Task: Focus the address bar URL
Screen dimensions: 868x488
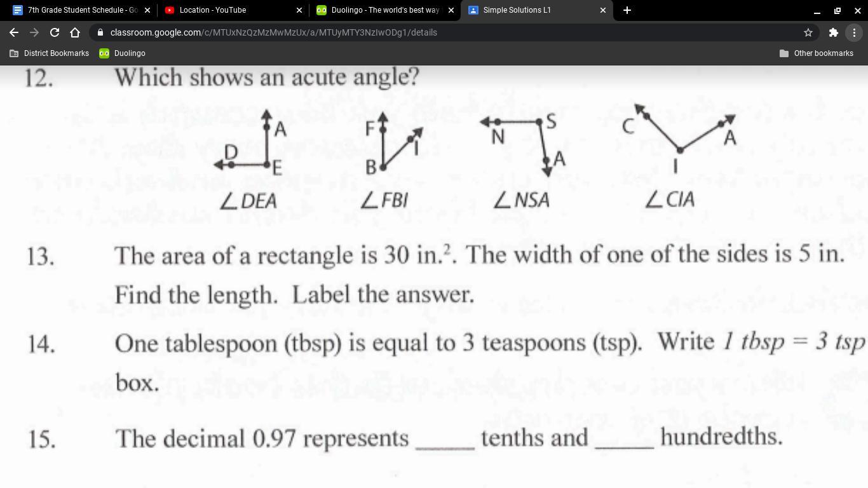Action: pyautogui.click(x=273, y=32)
